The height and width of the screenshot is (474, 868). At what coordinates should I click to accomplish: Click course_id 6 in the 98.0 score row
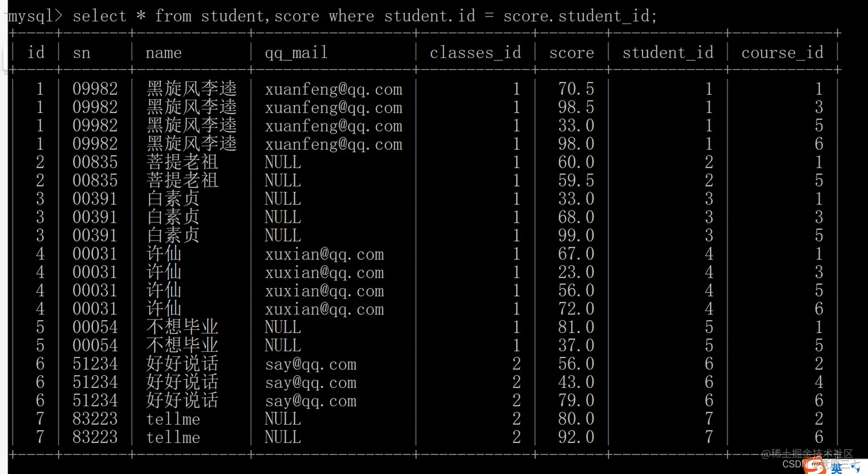[x=819, y=144]
